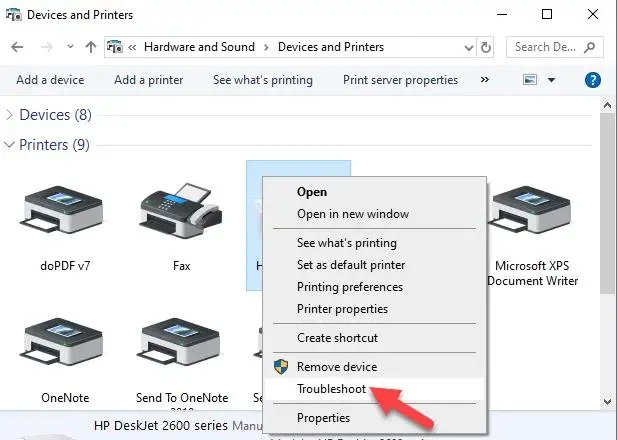This screenshot has height=440, width=617.
Task: Go up one folder level
Action: point(91,47)
